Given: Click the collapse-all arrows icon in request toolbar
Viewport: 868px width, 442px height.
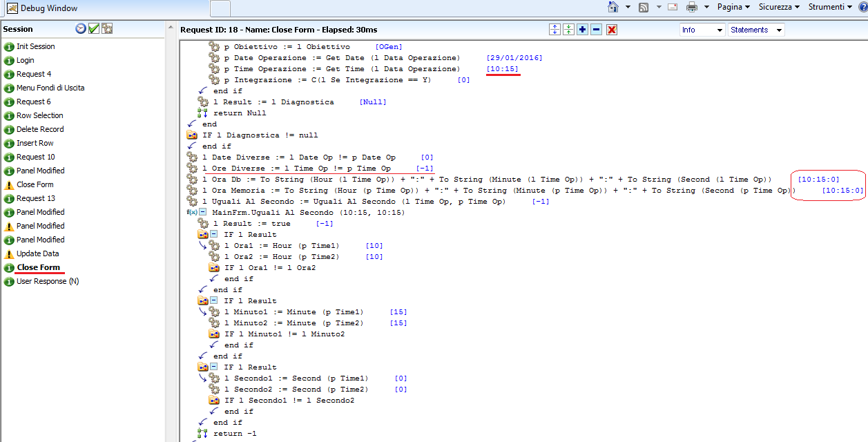Looking at the screenshot, I should pos(568,29).
